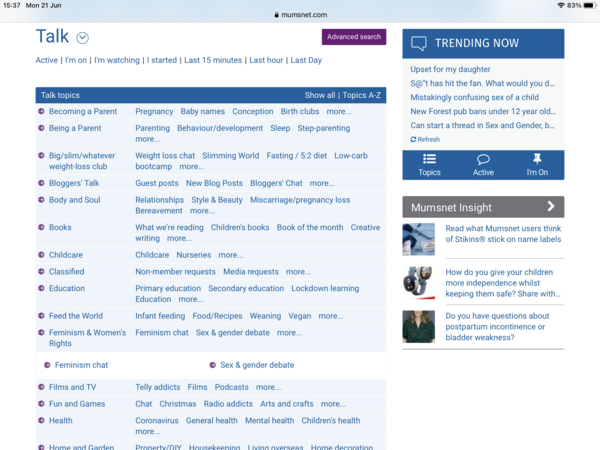Select the Last 15 minutes filter
The image size is (600, 450).
[213, 60]
